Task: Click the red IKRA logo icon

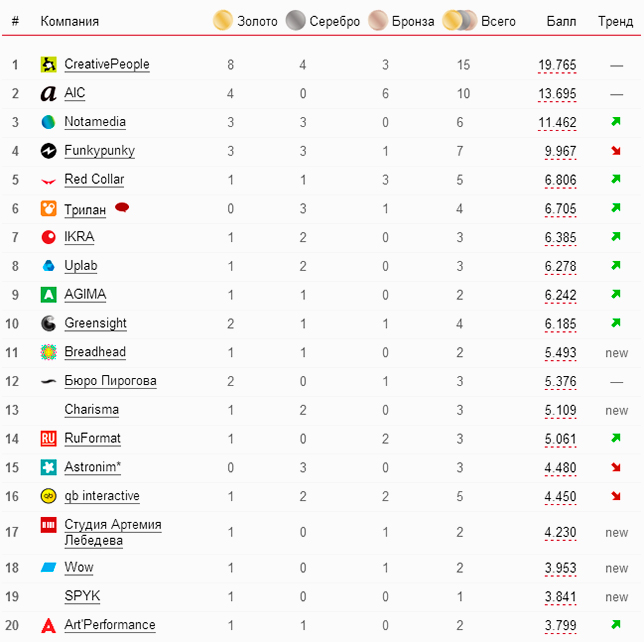Action: click(x=48, y=237)
